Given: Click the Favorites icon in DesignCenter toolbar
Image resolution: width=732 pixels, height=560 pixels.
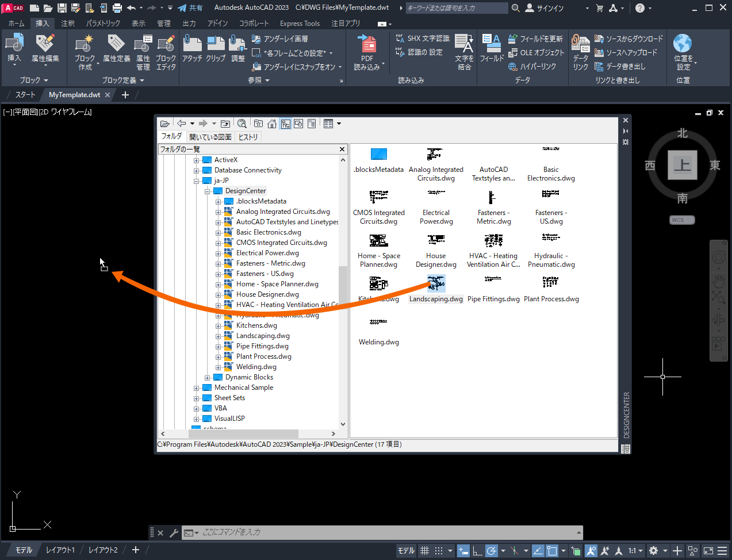Looking at the screenshot, I should click(x=258, y=124).
